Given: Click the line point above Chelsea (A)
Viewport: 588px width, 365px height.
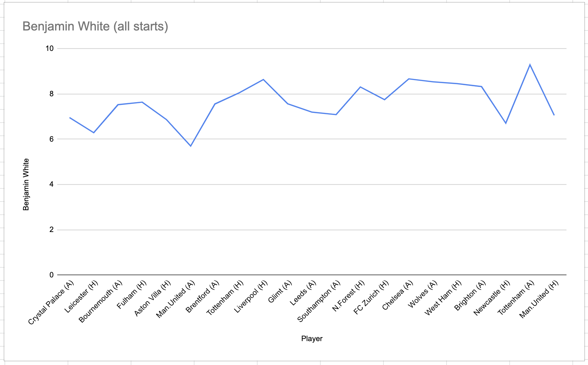Looking at the screenshot, I should [x=409, y=79].
